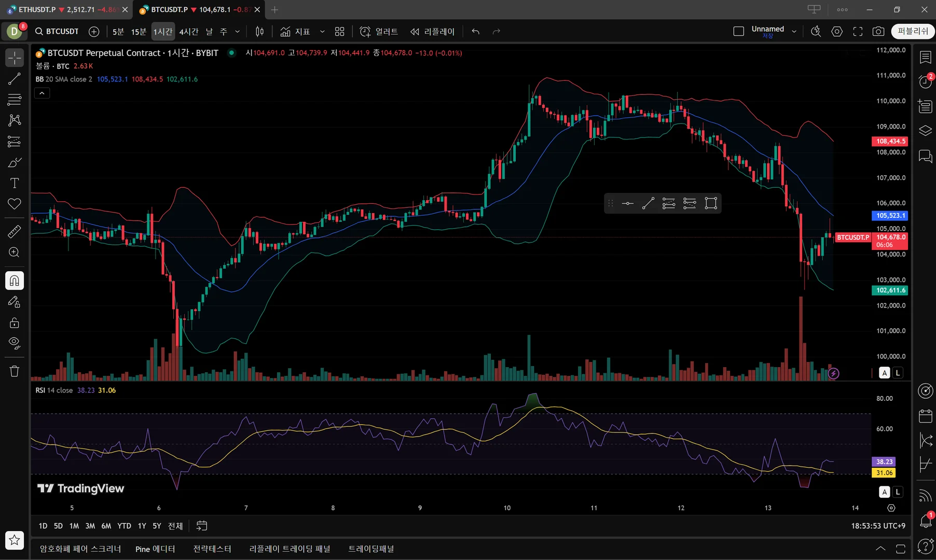The width and height of the screenshot is (936, 560).
Task: Hide all drawings with eye icon
Action: [15, 343]
